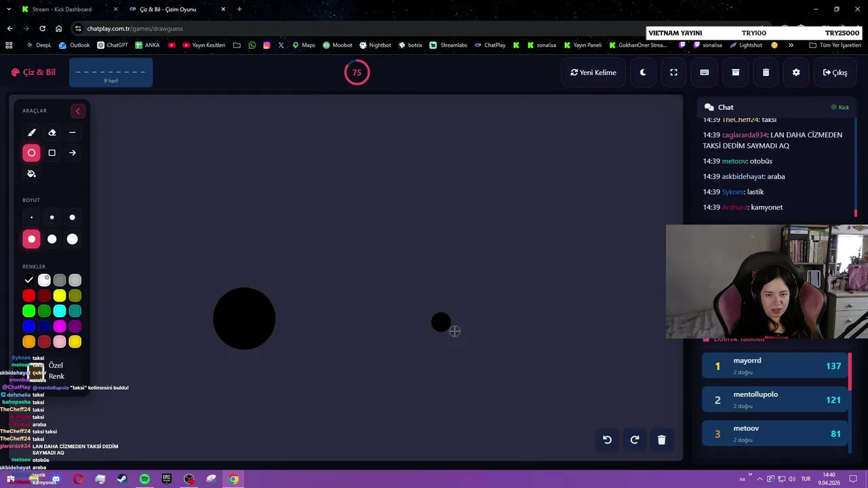Screen dimensions: 868x488
Task: Click the 9 harf word hint box
Action: 111,73
